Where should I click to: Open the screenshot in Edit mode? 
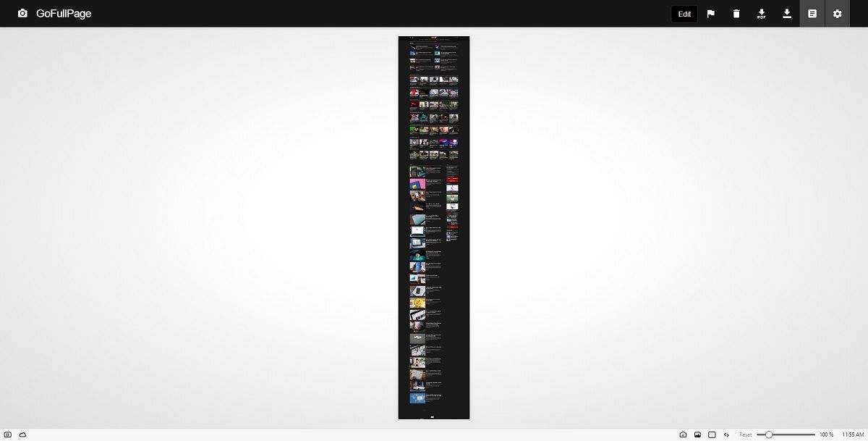click(x=684, y=14)
